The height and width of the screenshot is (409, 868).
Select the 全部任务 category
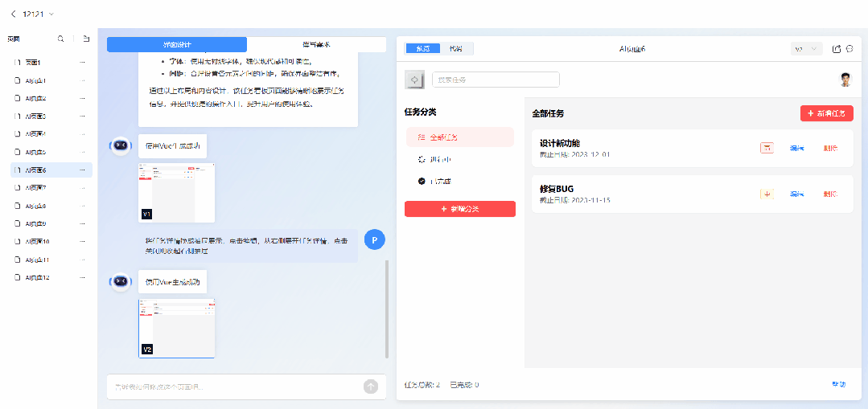[460, 137]
